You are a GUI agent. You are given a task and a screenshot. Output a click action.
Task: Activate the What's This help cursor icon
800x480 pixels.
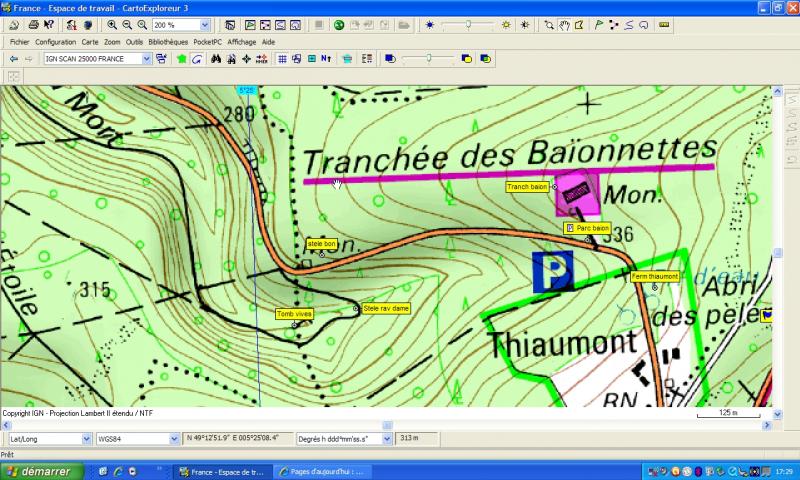48,24
